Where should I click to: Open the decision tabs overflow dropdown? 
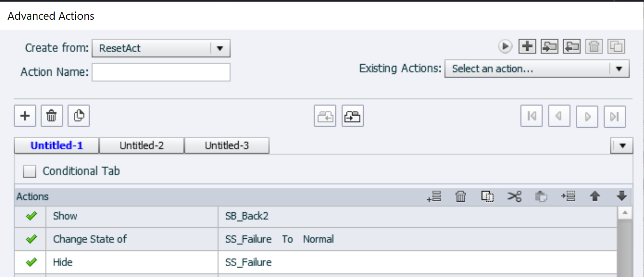coord(622,145)
